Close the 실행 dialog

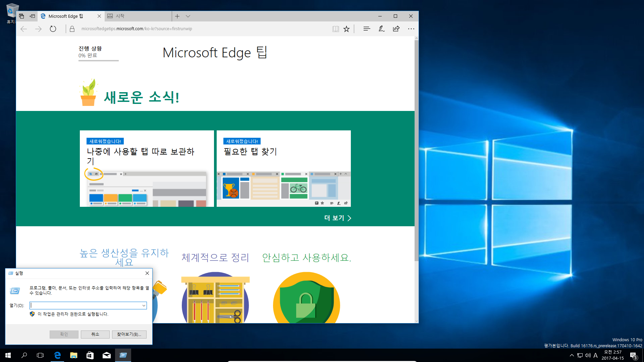pos(147,273)
